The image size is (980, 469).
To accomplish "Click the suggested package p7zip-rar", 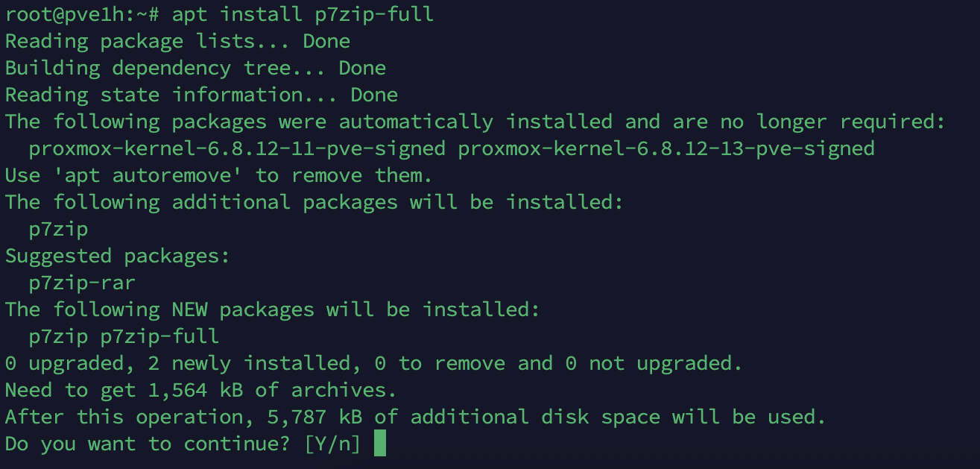I will pyautogui.click(x=82, y=283).
